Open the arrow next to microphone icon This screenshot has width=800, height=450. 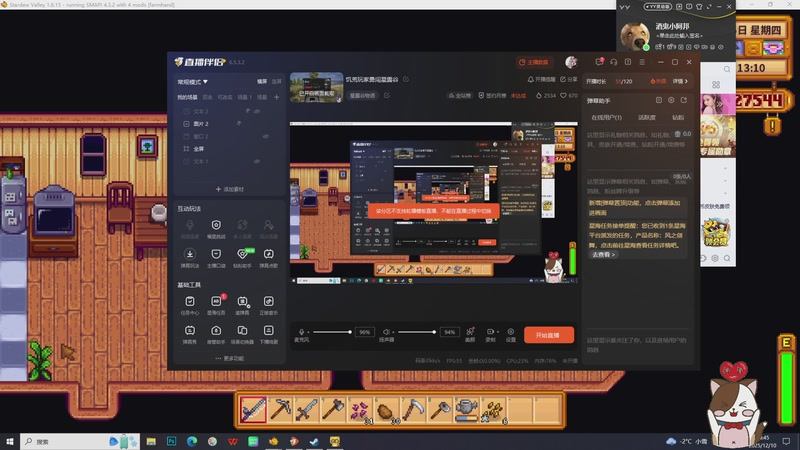(308, 332)
